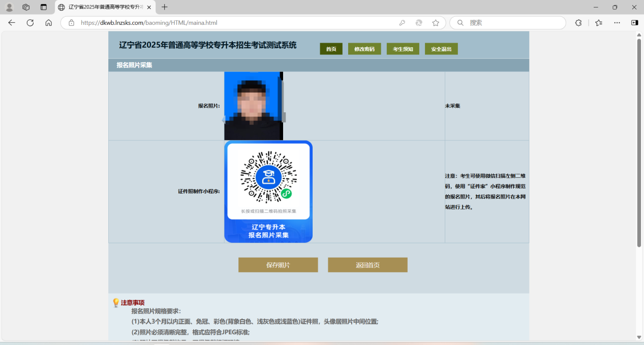The width and height of the screenshot is (644, 345).
Task: Open browser settings ellipsis menu
Action: [617, 23]
